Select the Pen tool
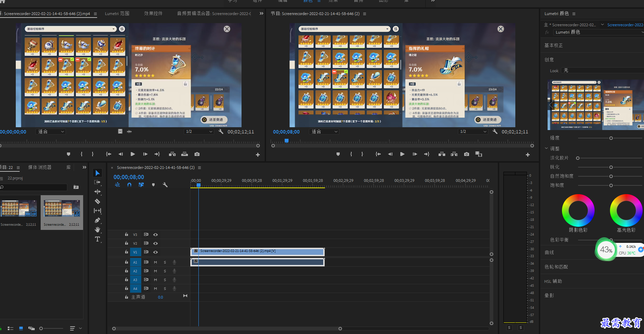 (97, 220)
